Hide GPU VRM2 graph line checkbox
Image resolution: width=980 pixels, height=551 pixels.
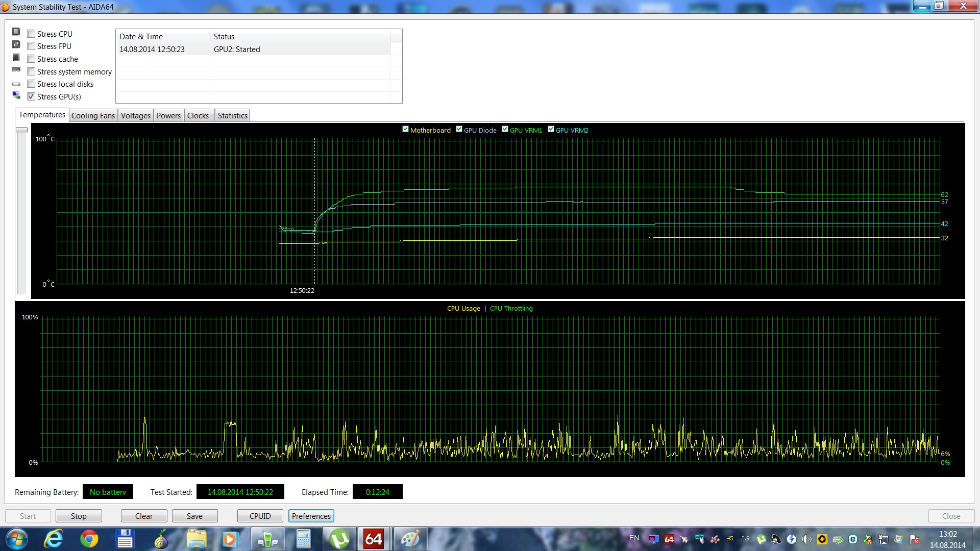click(551, 129)
